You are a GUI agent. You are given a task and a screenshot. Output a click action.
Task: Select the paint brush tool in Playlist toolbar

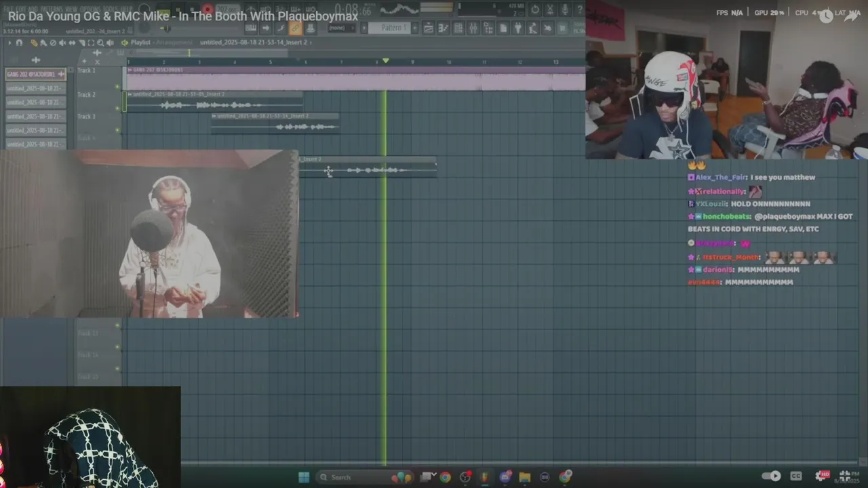[43, 43]
